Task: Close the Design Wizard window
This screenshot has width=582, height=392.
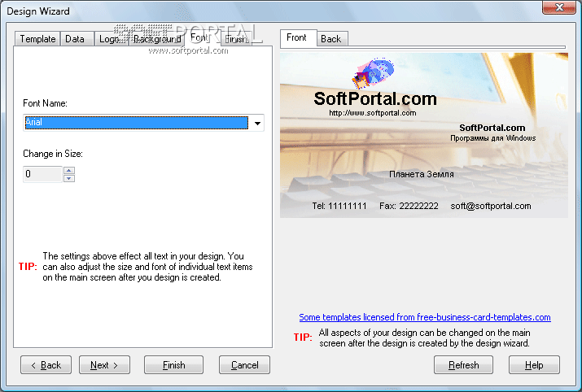Action: click(559, 7)
